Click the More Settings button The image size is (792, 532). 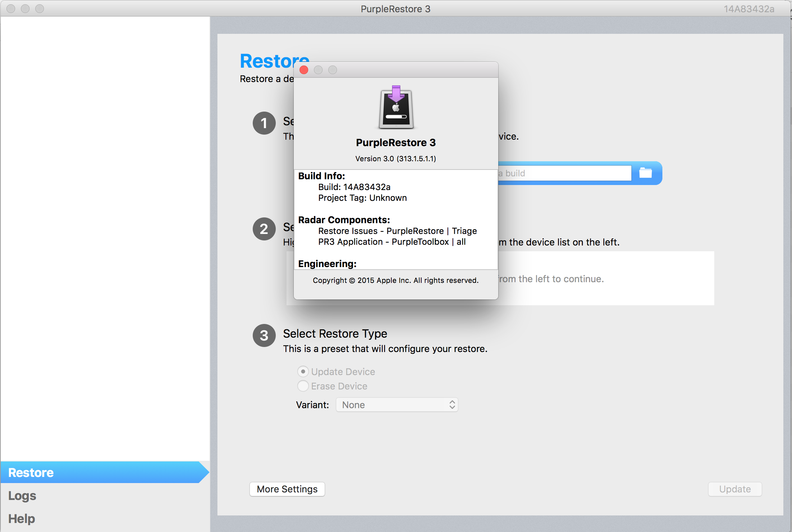(x=287, y=489)
